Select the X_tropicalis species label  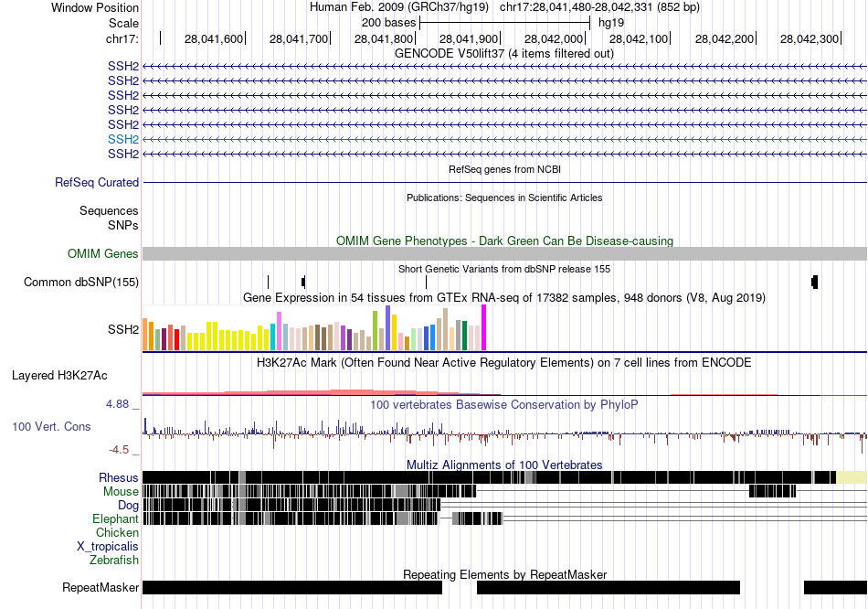[108, 547]
